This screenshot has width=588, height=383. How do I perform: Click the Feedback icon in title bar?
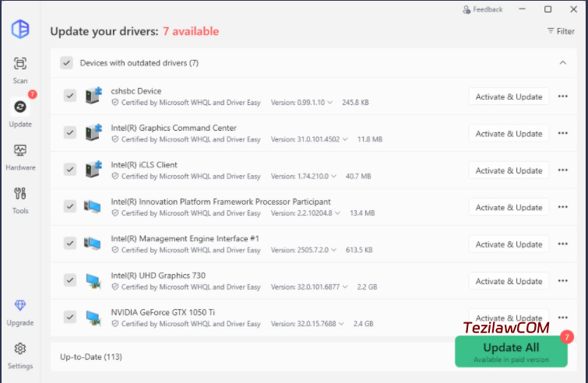coord(467,9)
